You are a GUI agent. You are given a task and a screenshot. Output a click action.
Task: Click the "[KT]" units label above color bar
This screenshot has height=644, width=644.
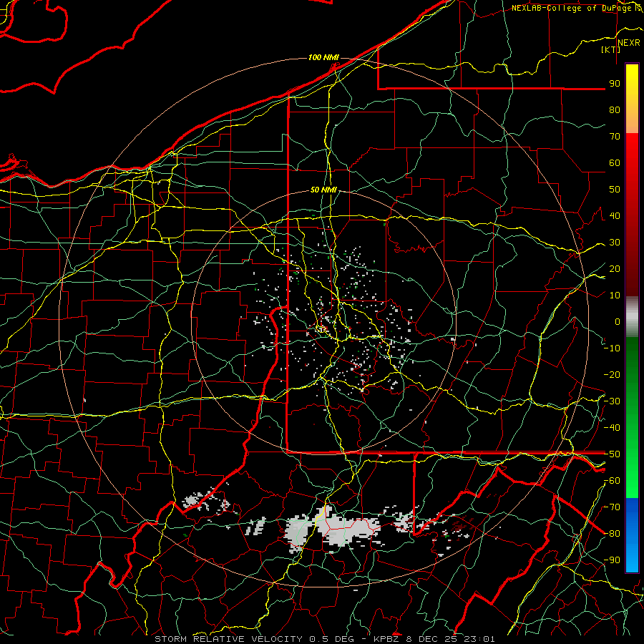[611, 49]
